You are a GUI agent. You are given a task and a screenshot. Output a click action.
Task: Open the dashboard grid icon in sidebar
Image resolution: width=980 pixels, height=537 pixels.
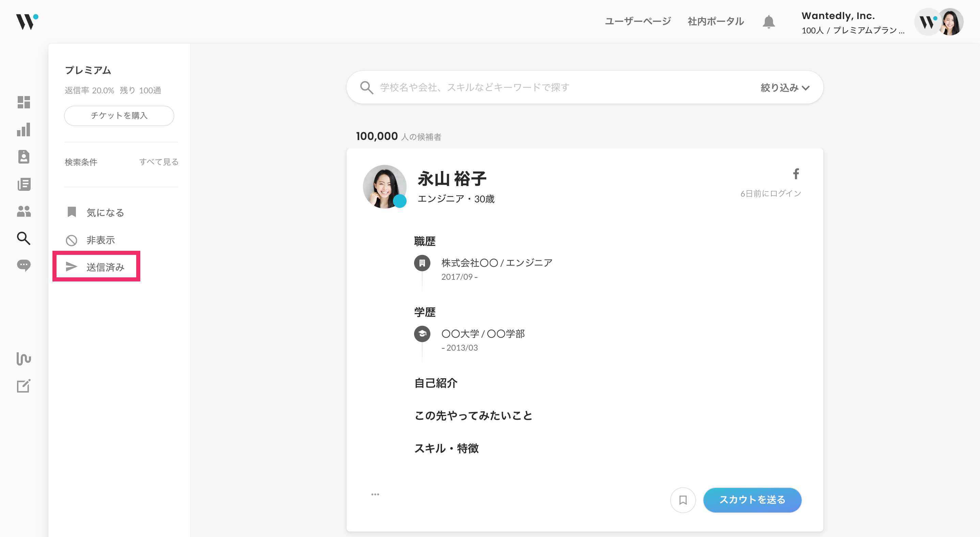click(x=23, y=102)
